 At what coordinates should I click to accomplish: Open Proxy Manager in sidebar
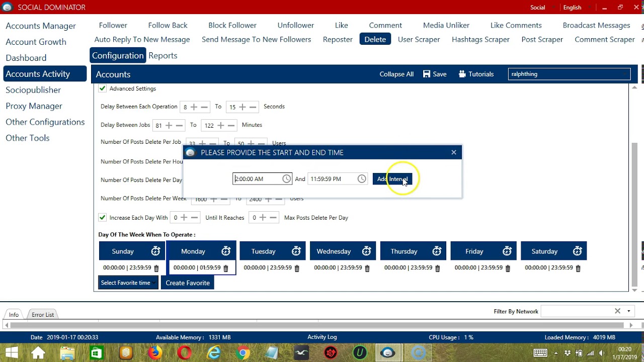[34, 106]
